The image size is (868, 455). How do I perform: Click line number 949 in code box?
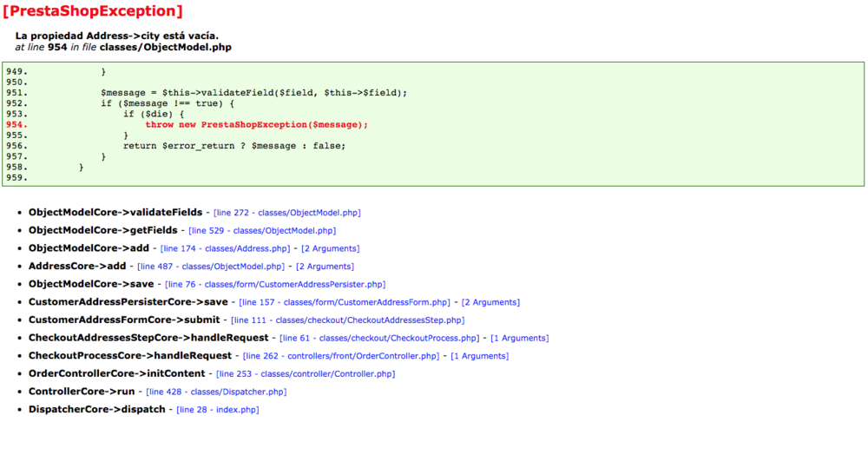(16, 71)
